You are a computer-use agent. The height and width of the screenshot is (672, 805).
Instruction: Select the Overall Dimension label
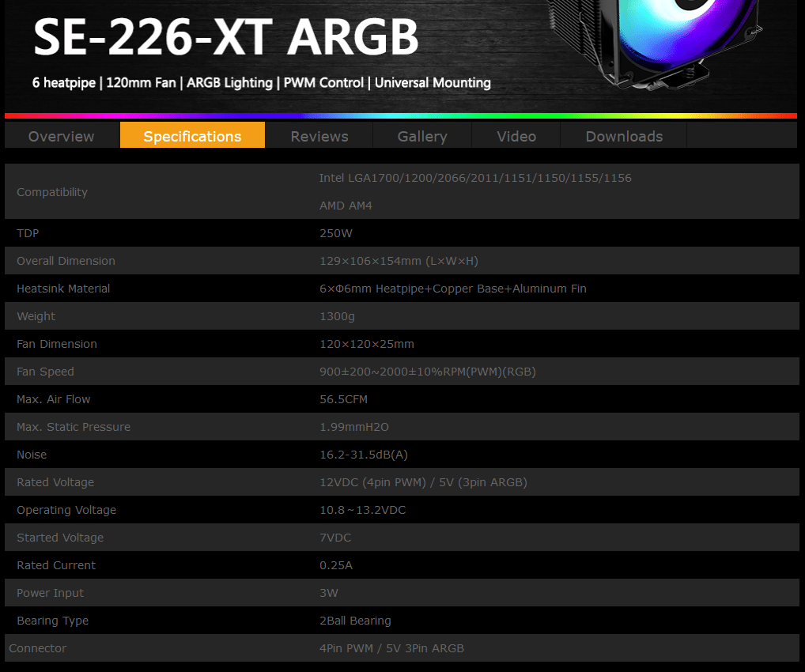pyautogui.click(x=66, y=262)
